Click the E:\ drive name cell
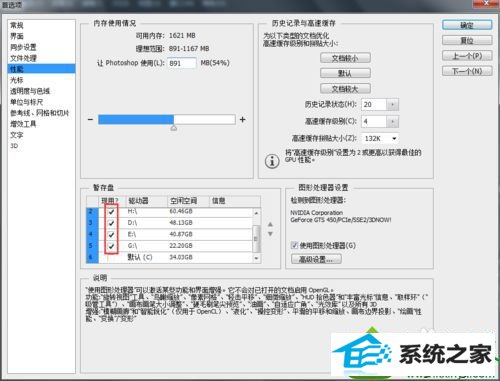The height and width of the screenshot is (381, 500). tap(132, 234)
